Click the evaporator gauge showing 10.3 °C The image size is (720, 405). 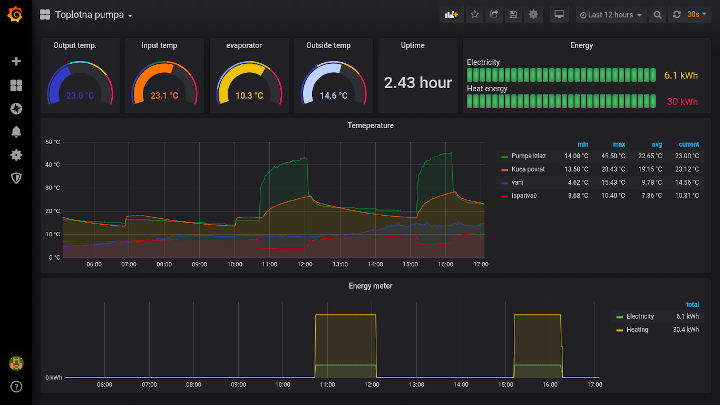tap(249, 83)
